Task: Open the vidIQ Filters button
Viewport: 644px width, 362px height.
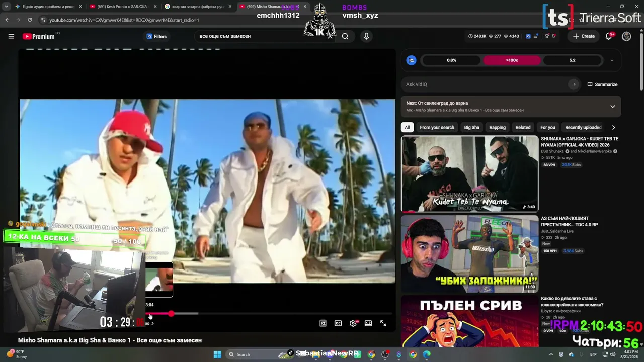Action: (x=156, y=36)
